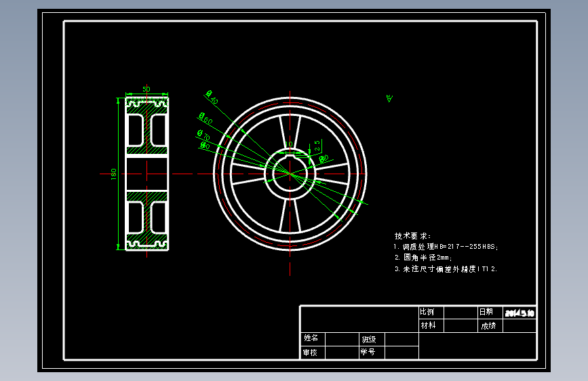Click the "10" keyway width dimension
The height and width of the screenshot is (381, 588).
tap(289, 144)
